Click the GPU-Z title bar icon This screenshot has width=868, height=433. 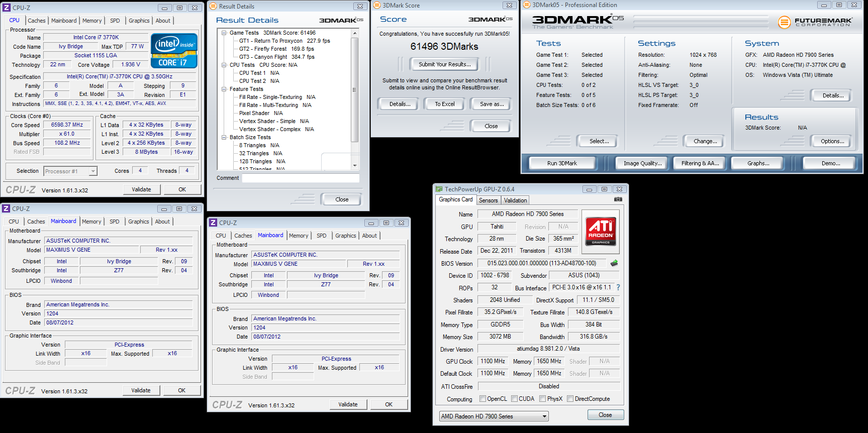[x=439, y=189]
